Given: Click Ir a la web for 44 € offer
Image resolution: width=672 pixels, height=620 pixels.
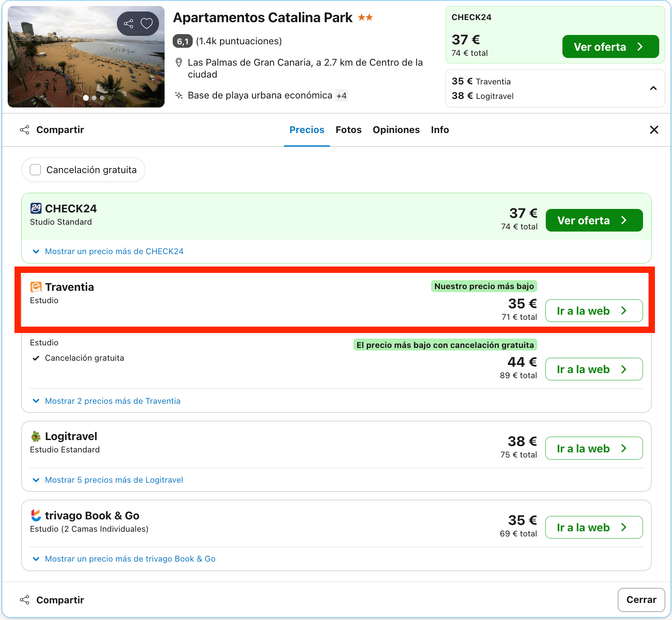Looking at the screenshot, I should point(594,369).
